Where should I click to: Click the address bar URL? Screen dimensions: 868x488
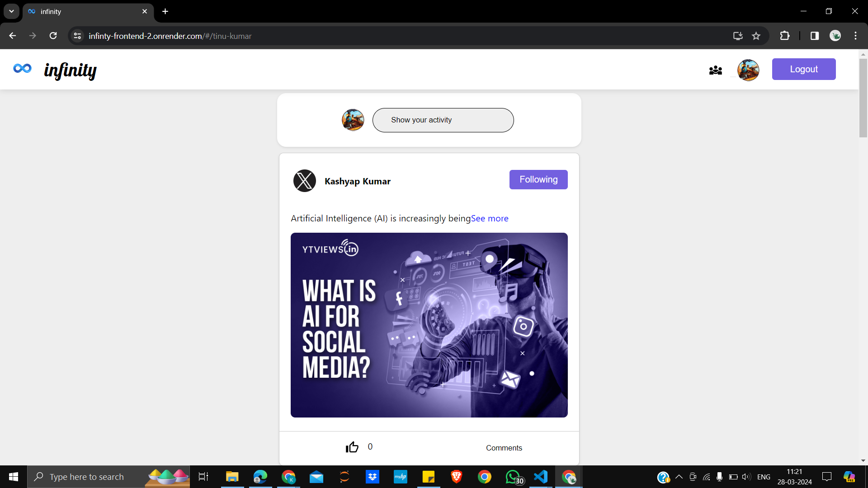[x=170, y=36]
